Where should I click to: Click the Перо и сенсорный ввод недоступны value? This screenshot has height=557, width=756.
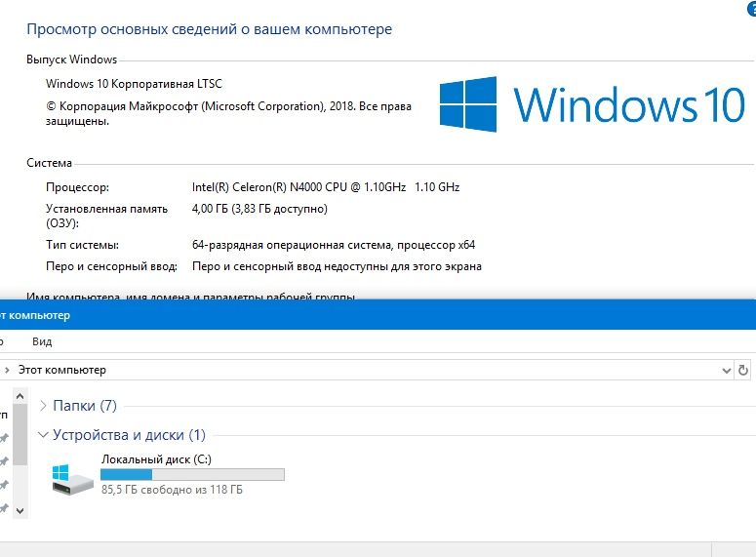pyautogui.click(x=337, y=266)
